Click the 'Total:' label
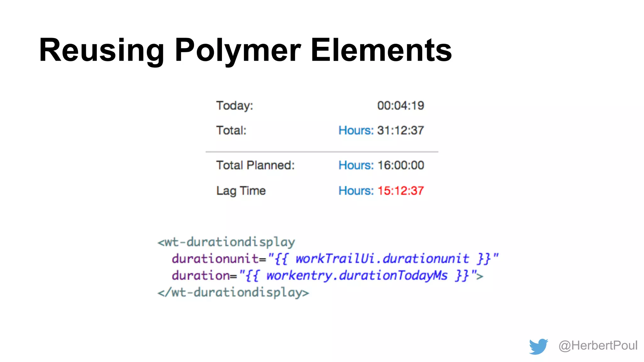Image resolution: width=644 pixels, height=362 pixels. click(x=231, y=130)
